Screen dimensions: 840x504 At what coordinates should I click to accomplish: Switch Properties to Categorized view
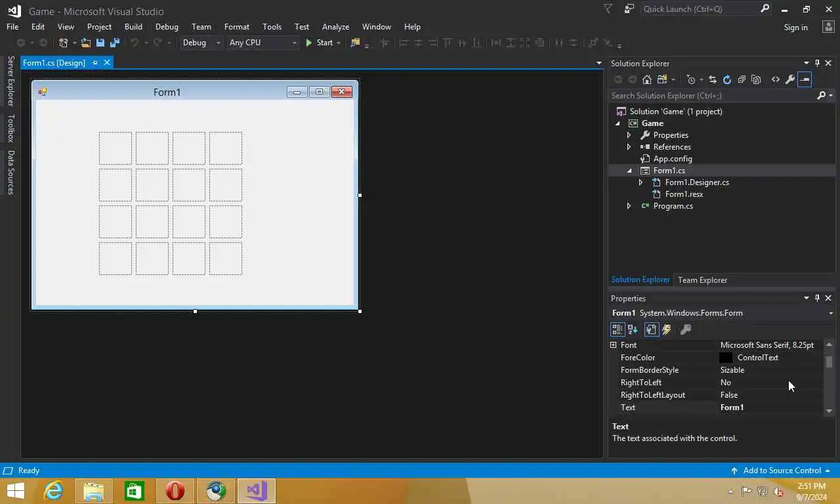618,329
